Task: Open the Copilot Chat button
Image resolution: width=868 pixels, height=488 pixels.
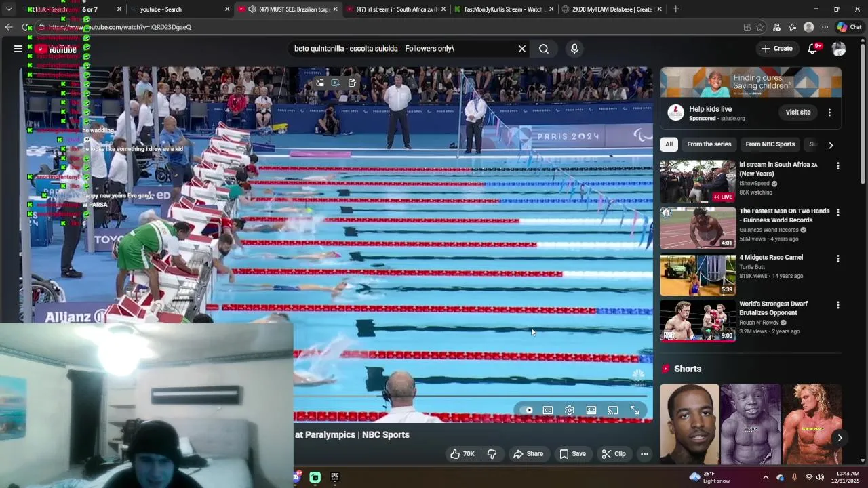Action: (x=849, y=27)
